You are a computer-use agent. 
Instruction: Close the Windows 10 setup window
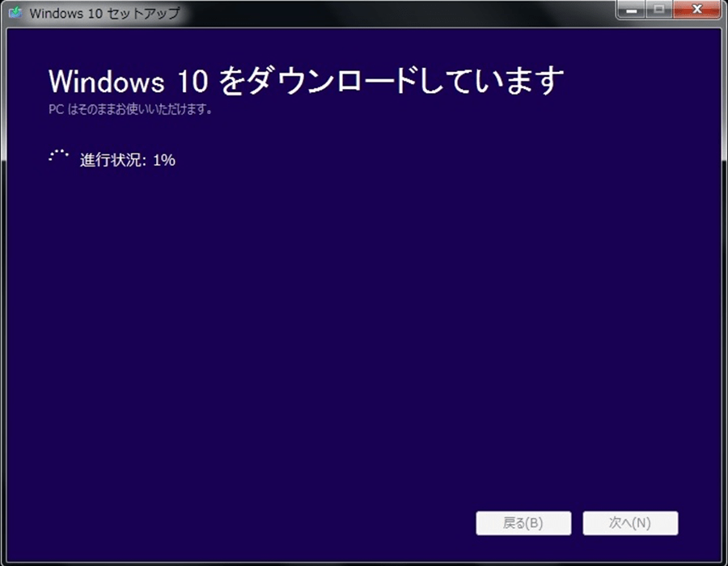click(x=696, y=9)
